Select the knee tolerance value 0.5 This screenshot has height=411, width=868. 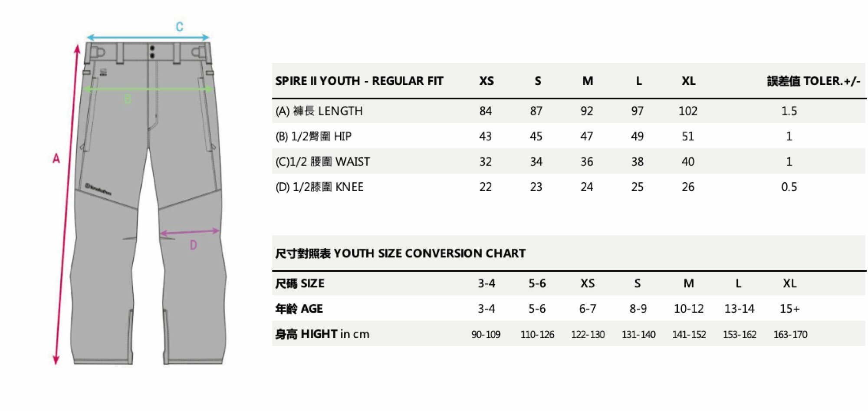pyautogui.click(x=789, y=187)
